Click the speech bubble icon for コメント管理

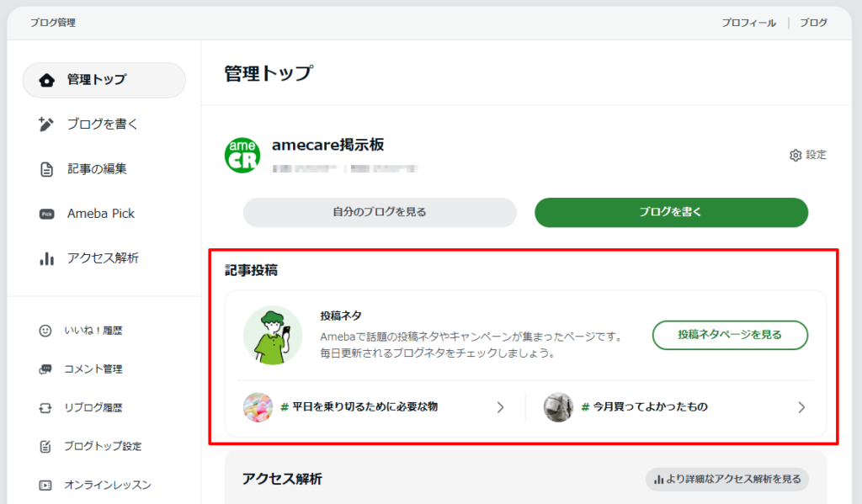pos(45,369)
